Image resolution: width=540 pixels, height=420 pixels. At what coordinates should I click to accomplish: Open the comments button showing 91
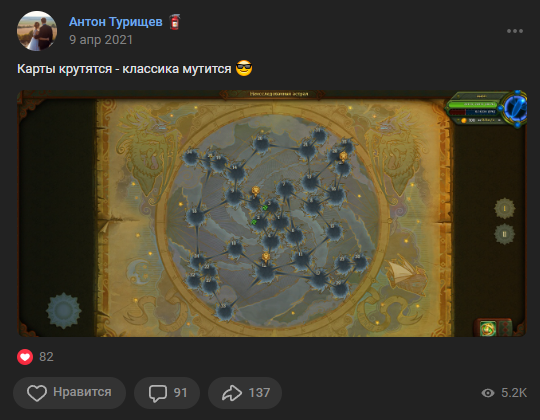coord(167,392)
